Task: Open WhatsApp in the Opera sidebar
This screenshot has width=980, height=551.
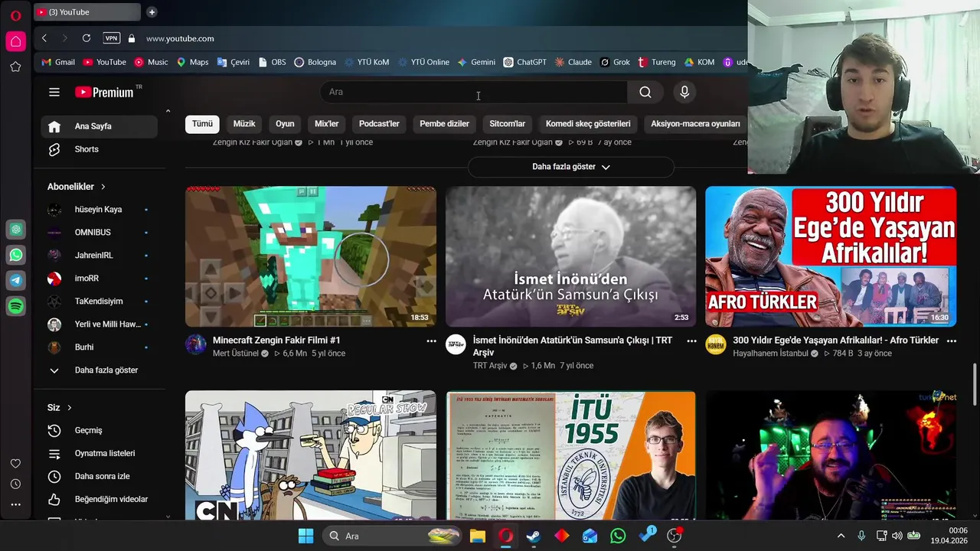Action: [15, 255]
